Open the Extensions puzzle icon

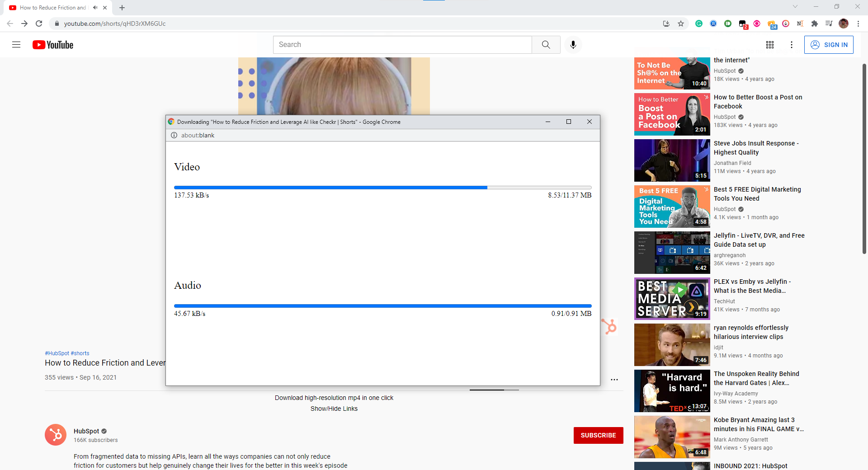(815, 23)
